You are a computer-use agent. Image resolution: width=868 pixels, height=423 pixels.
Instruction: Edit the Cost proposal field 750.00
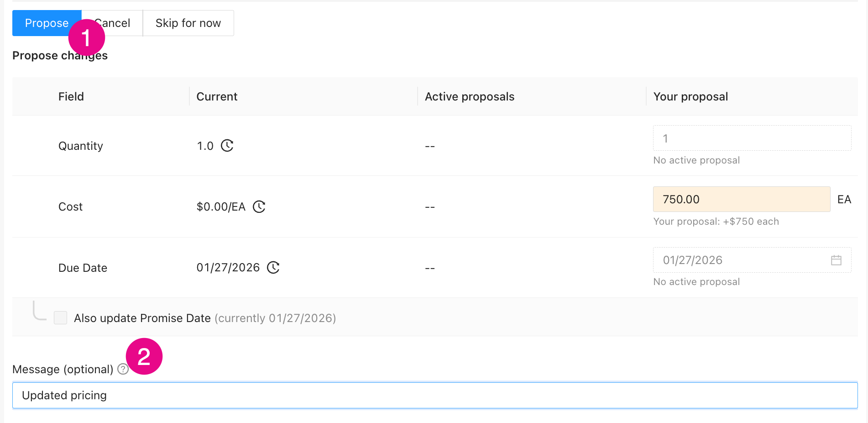coord(742,199)
